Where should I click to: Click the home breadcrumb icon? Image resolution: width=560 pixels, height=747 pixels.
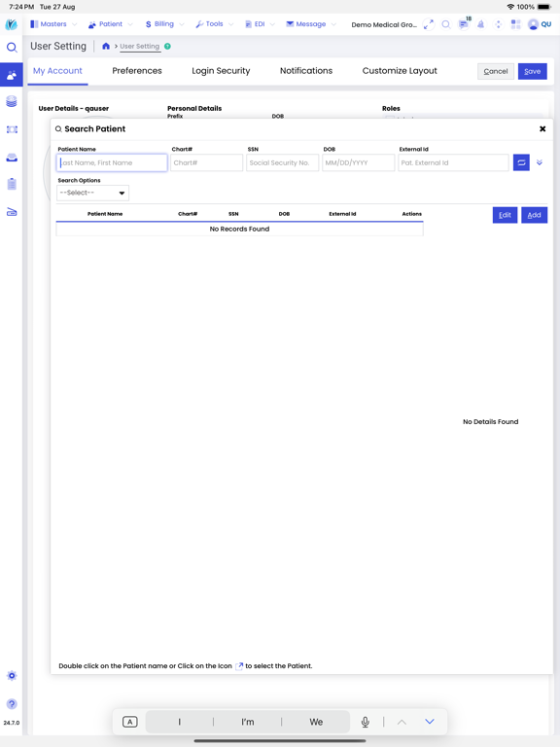tap(106, 47)
